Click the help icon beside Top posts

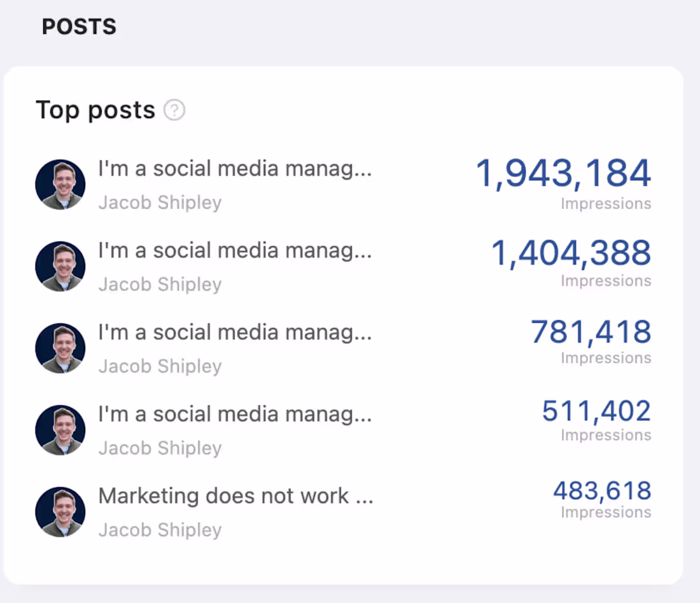(174, 111)
